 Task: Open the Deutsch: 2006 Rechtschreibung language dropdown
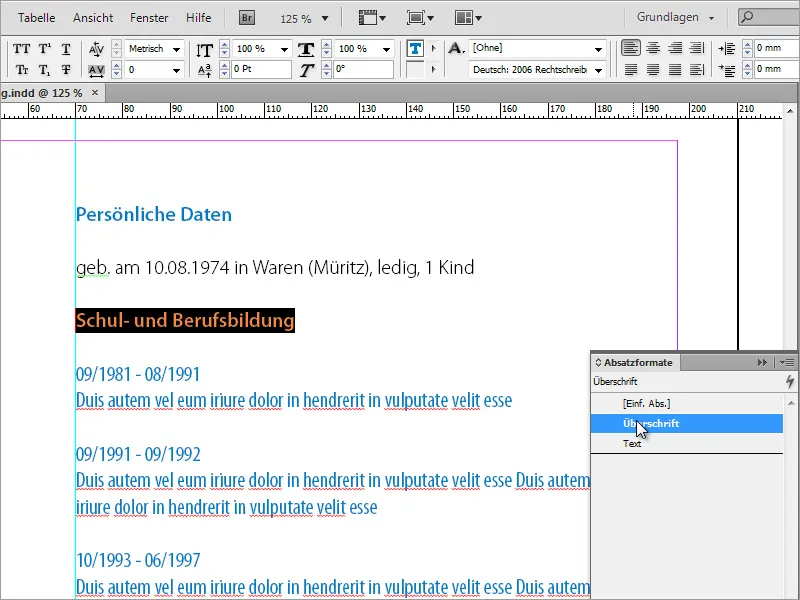(598, 70)
